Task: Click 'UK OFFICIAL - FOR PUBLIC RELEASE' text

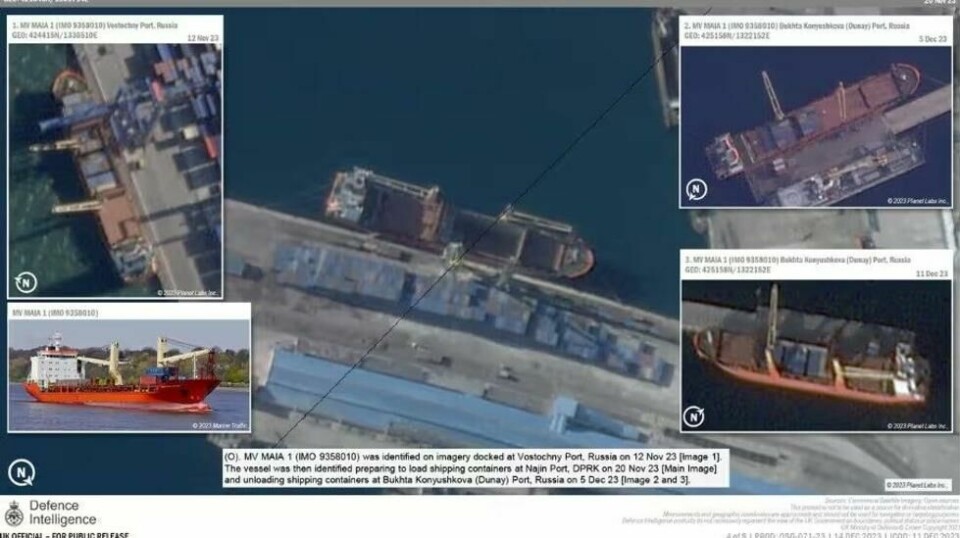Action: click(64, 535)
